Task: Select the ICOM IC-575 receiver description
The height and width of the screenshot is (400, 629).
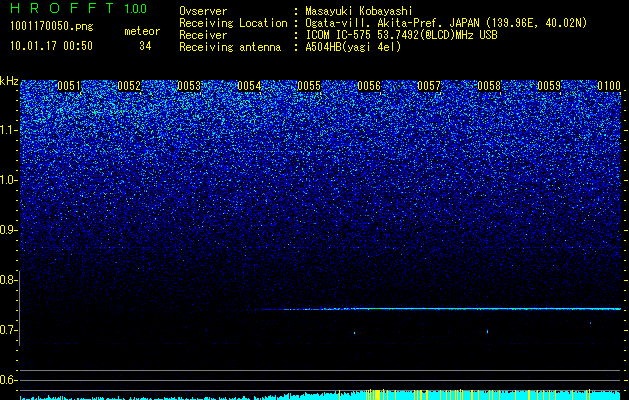Action: (x=401, y=35)
